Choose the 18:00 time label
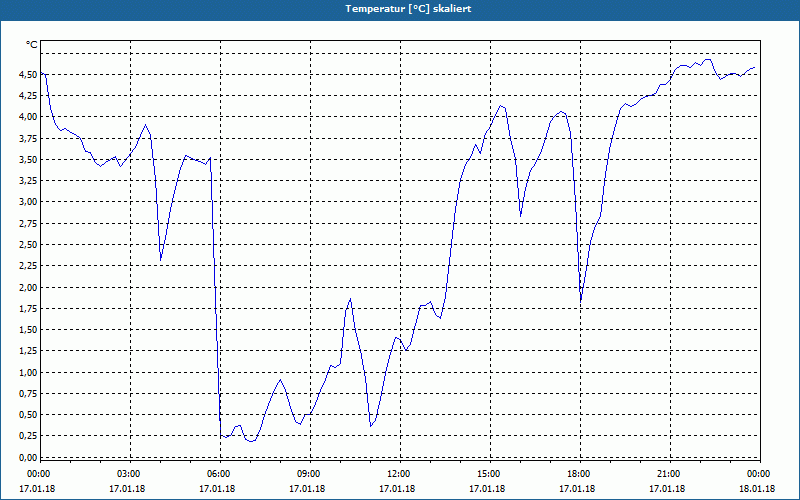 [x=577, y=474]
